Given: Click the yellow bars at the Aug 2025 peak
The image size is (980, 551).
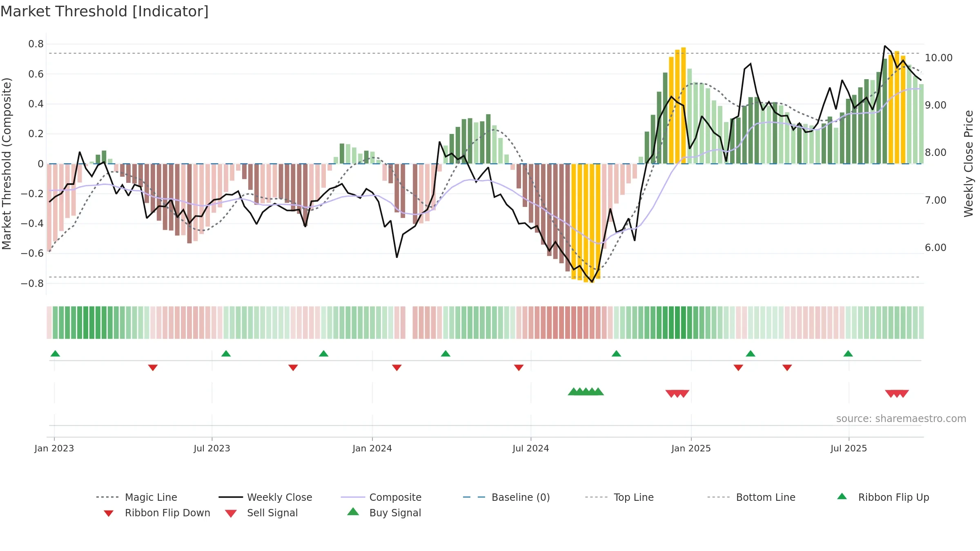Looking at the screenshot, I should click(897, 108).
